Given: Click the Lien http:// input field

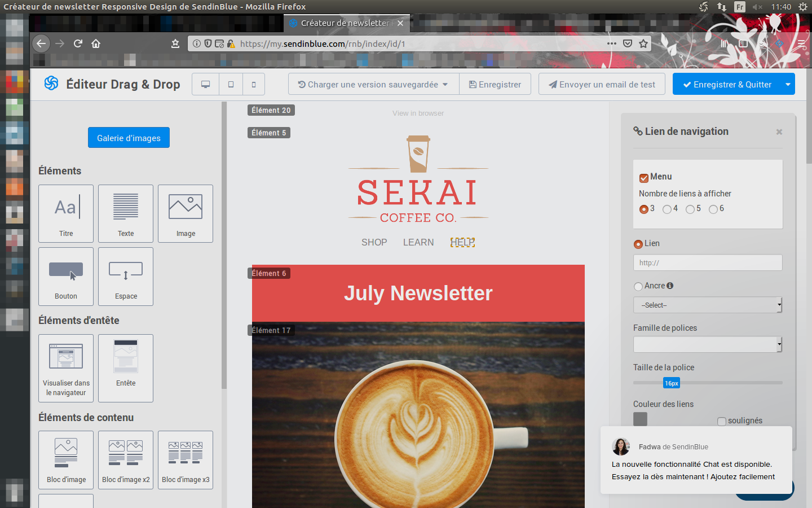Looking at the screenshot, I should point(708,262).
